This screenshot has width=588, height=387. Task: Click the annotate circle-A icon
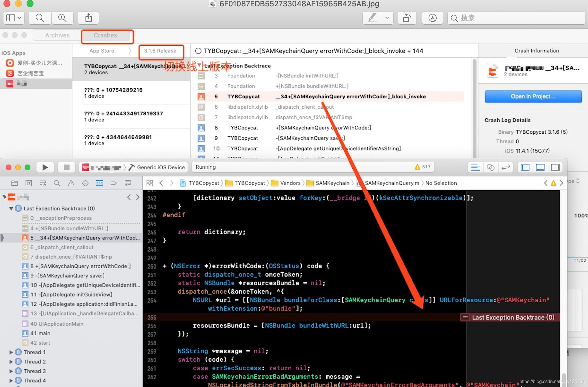click(x=432, y=18)
